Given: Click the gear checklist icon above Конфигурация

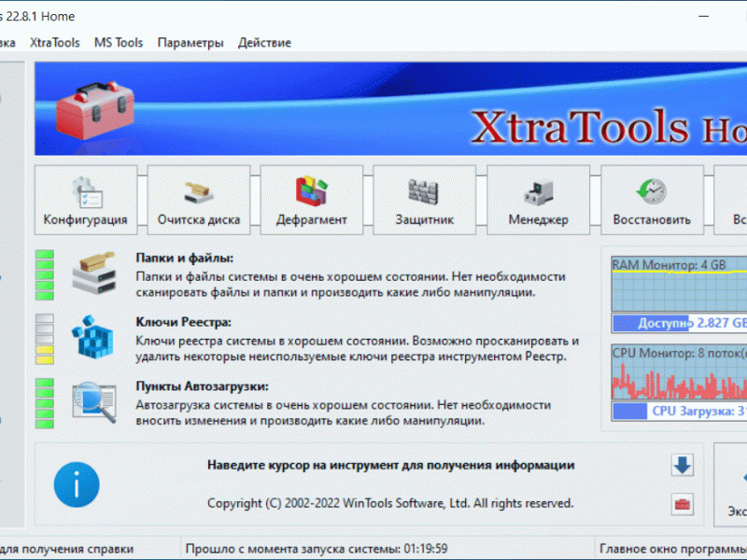Looking at the screenshot, I should point(87,192).
